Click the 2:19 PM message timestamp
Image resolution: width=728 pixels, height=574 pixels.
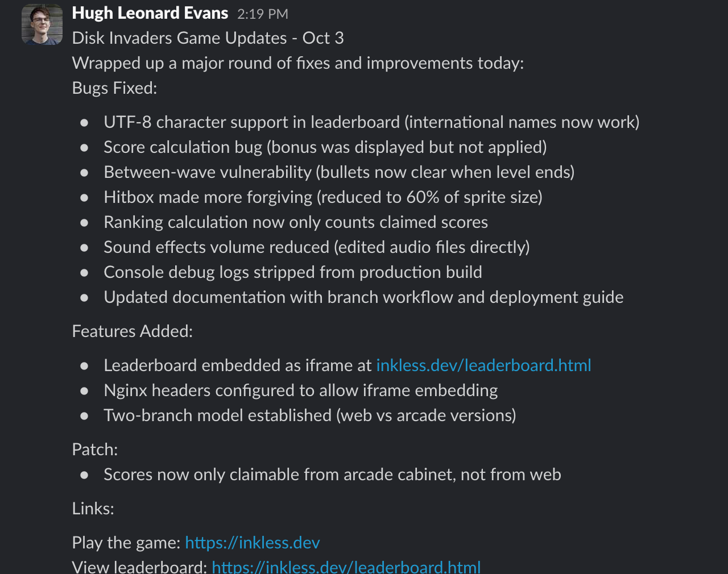[263, 14]
